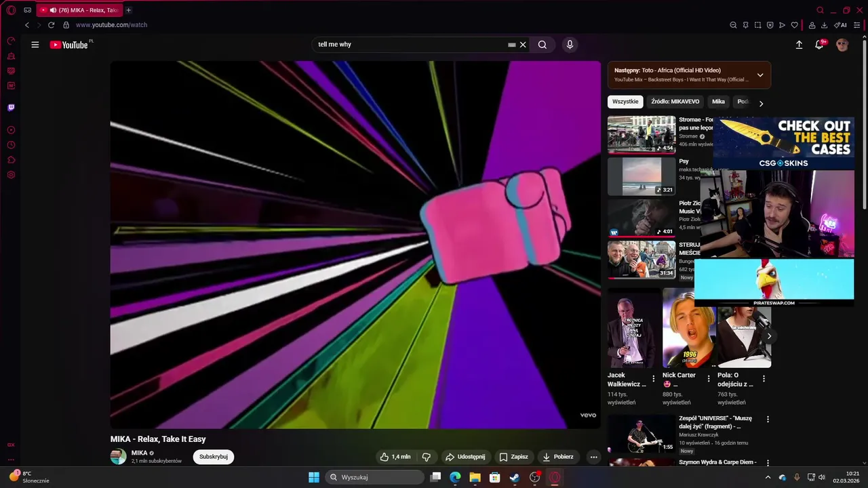Open Microsoft Edge from the taskbar
The width and height of the screenshot is (868, 488).
tap(455, 477)
